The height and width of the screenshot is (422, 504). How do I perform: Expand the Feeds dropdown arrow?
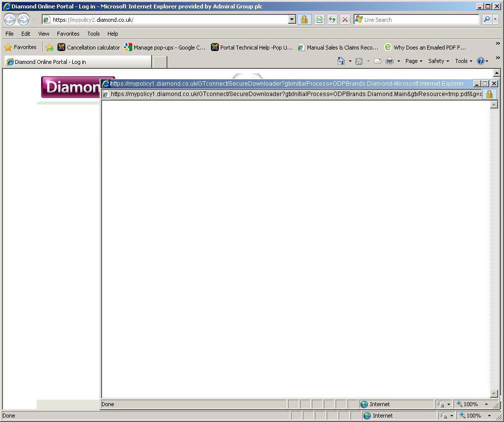pos(368,61)
